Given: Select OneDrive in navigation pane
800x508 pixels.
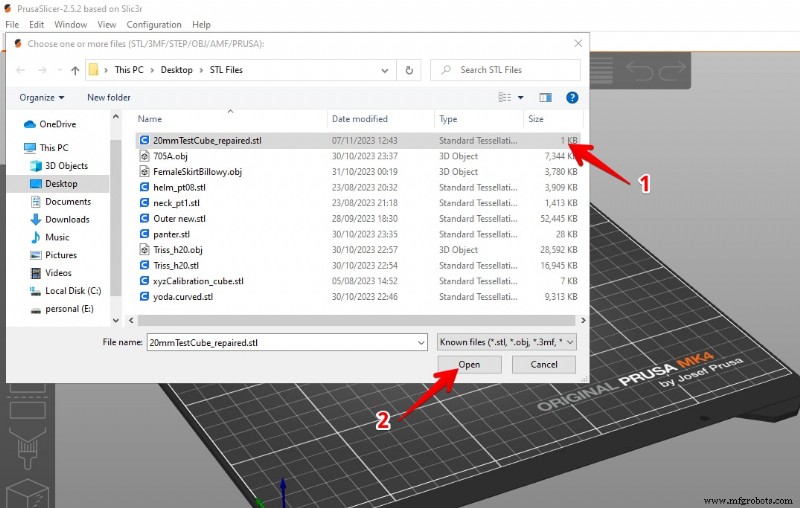Looking at the screenshot, I should click(x=51, y=124).
